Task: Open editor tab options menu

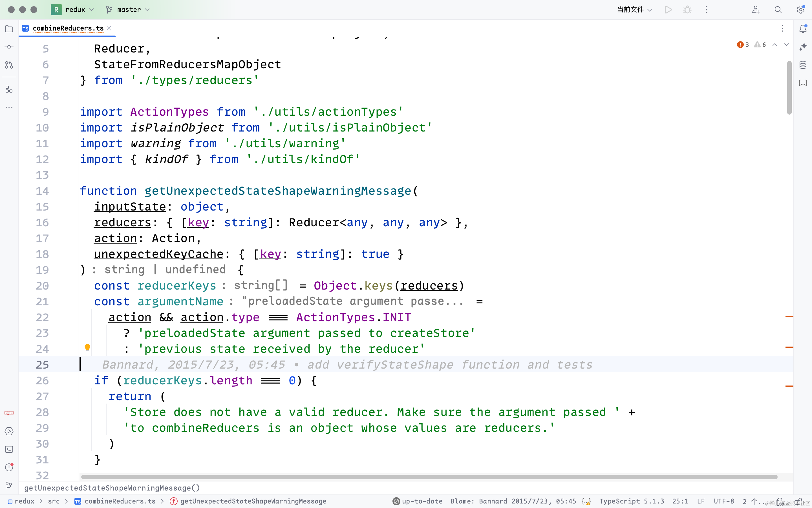Action: point(782,29)
